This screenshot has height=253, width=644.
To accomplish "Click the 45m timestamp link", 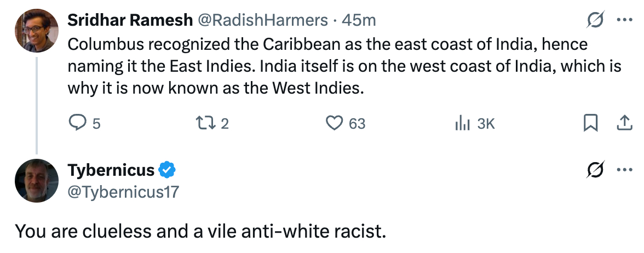I will coord(359,20).
